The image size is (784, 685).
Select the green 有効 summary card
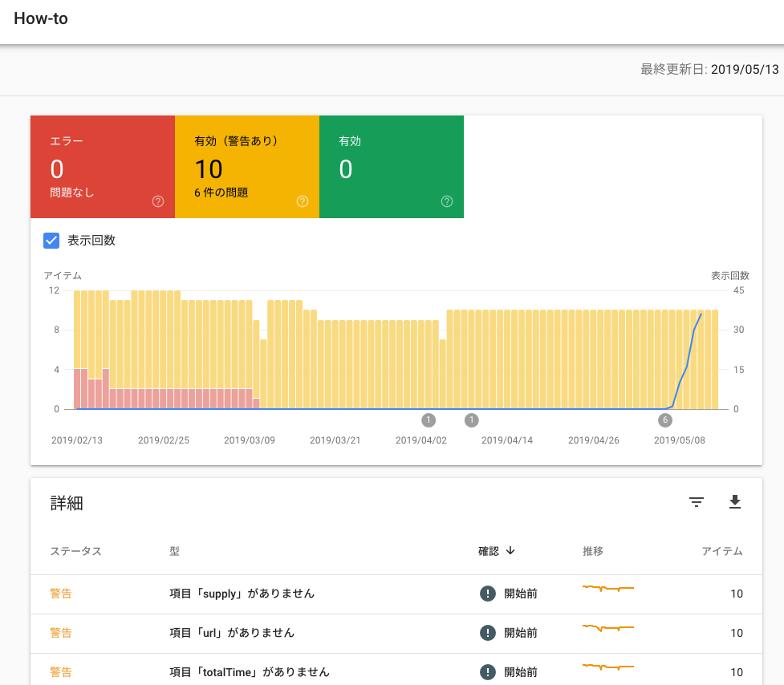click(392, 167)
